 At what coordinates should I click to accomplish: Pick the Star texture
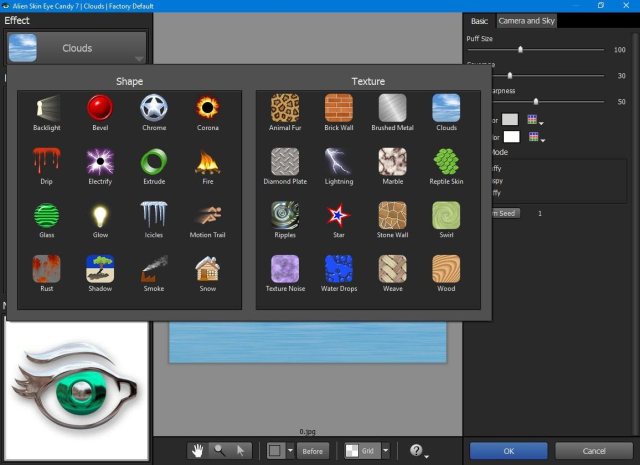(339, 215)
